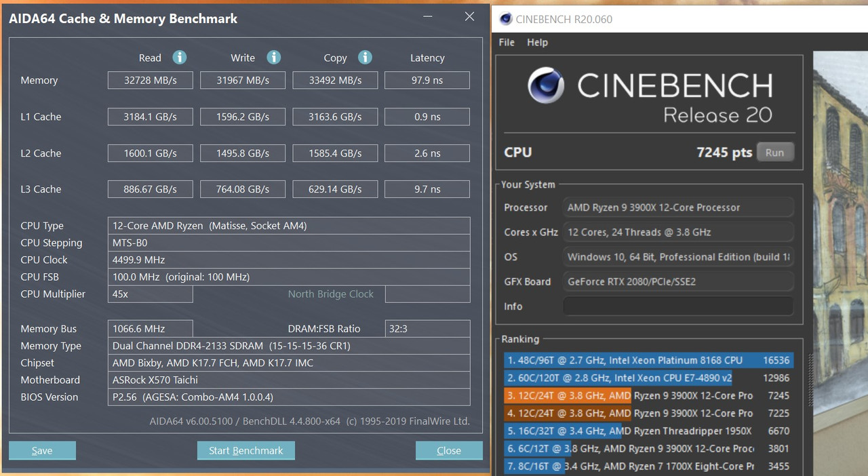Click L1 Cache Copy value 3163.6 GB/s
The image size is (868, 476).
pyautogui.click(x=335, y=117)
